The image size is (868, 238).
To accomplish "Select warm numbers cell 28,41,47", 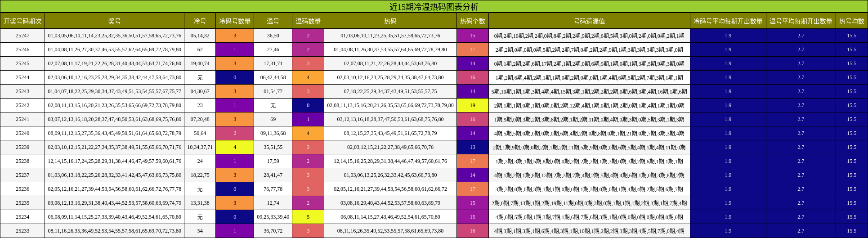I will pos(273,175).
